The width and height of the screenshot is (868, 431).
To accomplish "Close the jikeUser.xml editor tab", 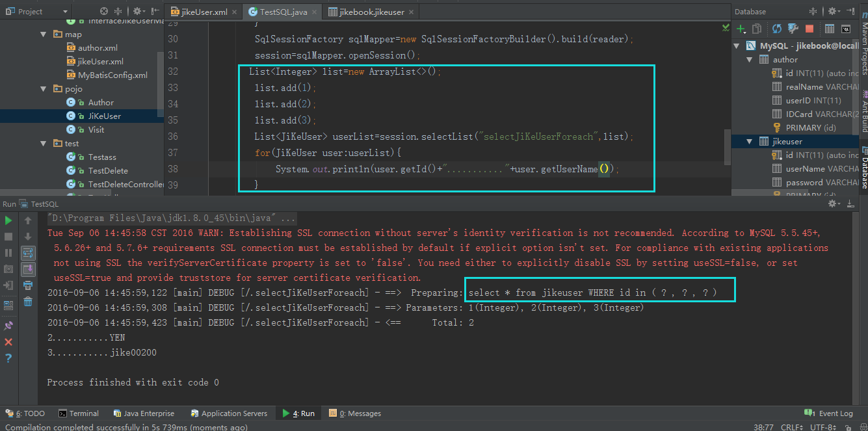I will pyautogui.click(x=235, y=12).
